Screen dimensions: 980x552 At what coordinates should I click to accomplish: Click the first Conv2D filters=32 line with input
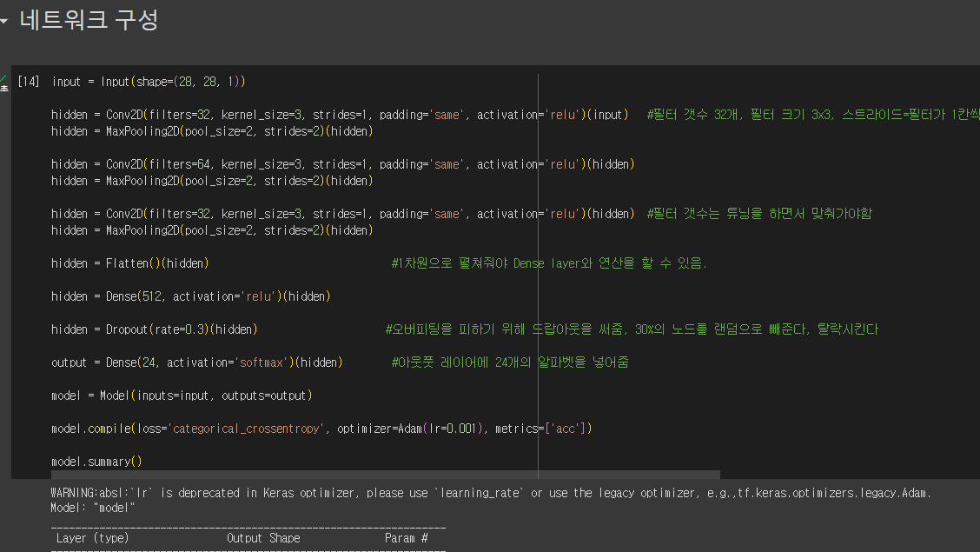click(x=340, y=115)
